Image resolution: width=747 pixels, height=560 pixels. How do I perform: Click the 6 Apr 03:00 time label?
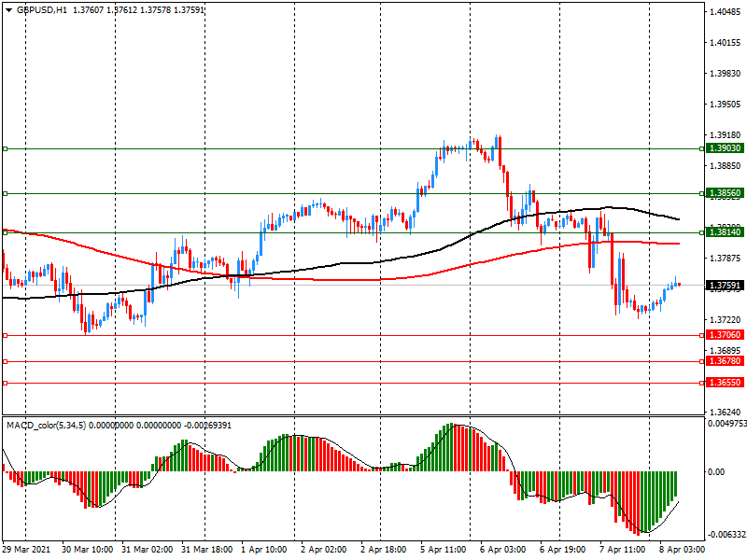tap(503, 550)
